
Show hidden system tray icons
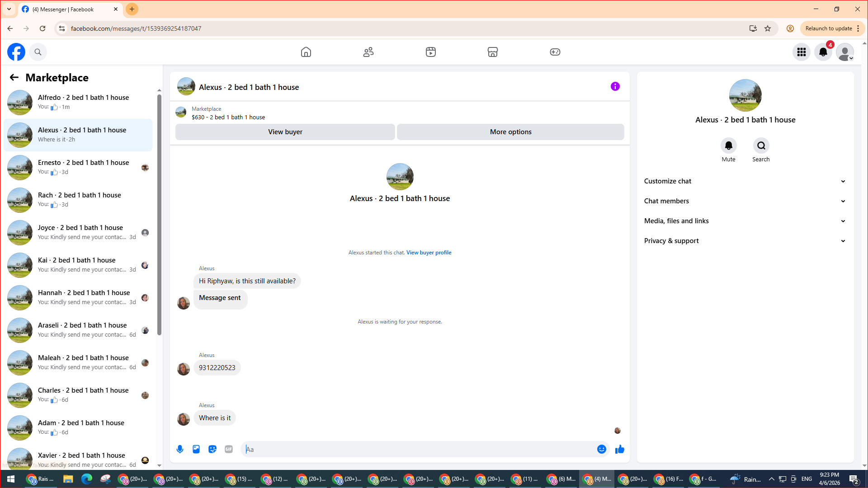772,479
